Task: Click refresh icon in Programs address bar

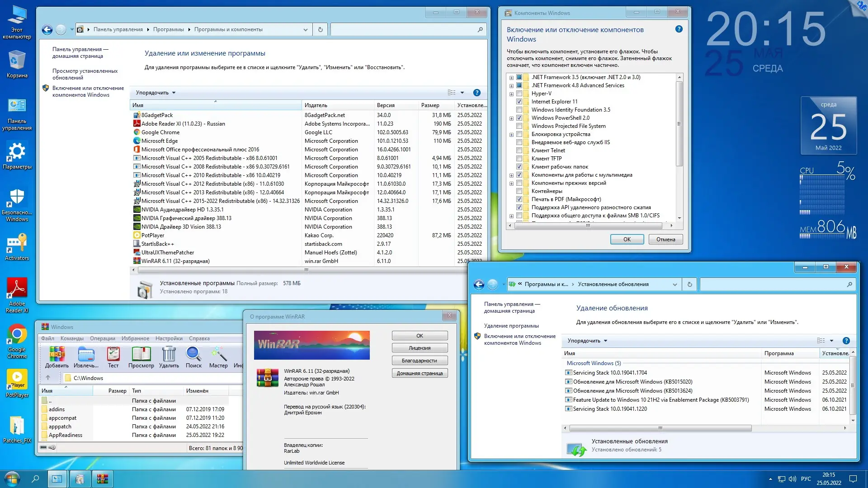Action: point(321,30)
